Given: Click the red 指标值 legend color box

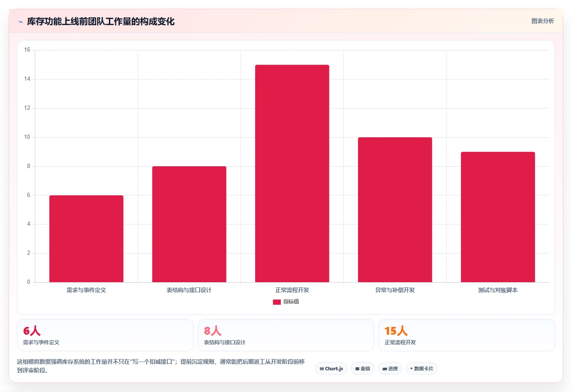Looking at the screenshot, I should point(277,302).
